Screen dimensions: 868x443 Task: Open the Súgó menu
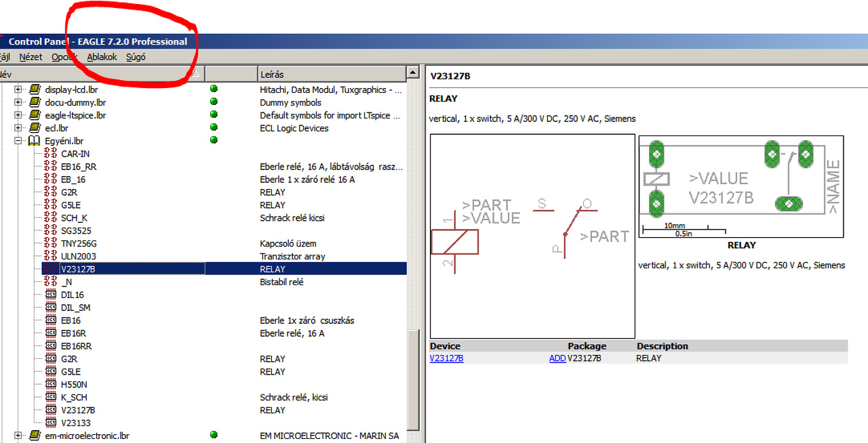coord(136,57)
